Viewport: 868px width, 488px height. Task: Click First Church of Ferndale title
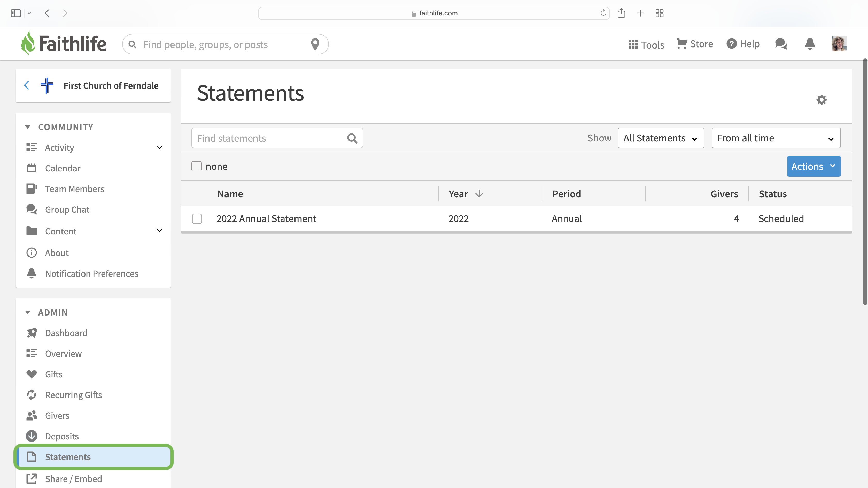(111, 85)
